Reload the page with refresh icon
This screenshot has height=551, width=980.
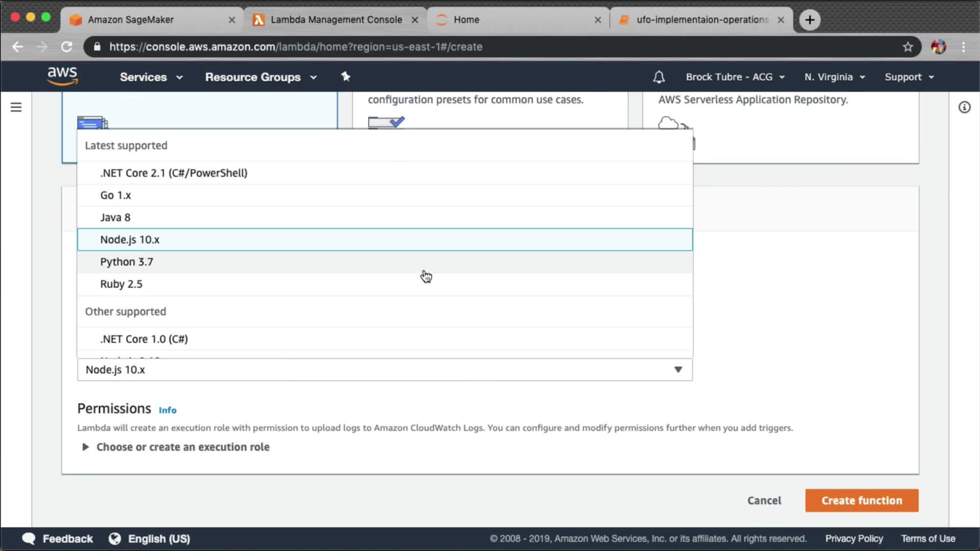click(67, 47)
